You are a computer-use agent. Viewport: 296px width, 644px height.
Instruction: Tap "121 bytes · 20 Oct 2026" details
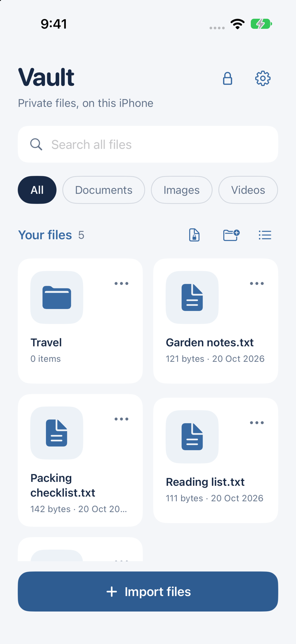tap(215, 359)
